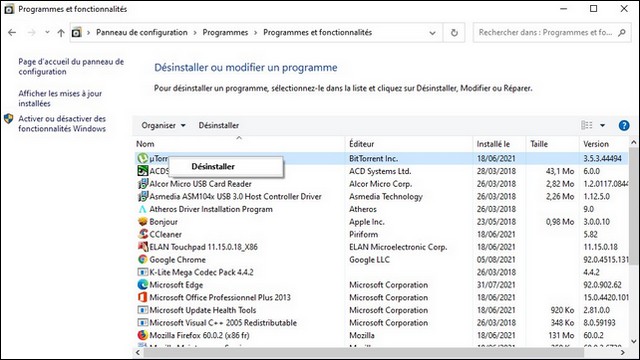The width and height of the screenshot is (640, 360).
Task: Click the 05/08/2021 install date
Action: click(x=496, y=260)
